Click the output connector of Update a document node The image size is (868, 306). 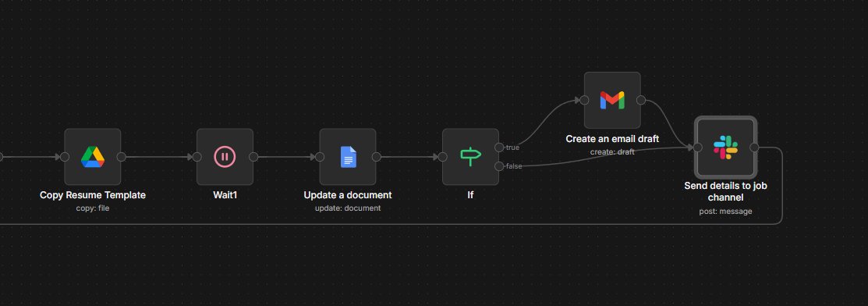click(377, 157)
